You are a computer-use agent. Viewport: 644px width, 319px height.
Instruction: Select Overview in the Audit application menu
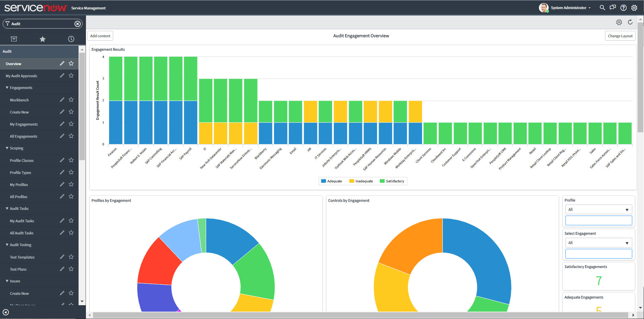tap(13, 63)
